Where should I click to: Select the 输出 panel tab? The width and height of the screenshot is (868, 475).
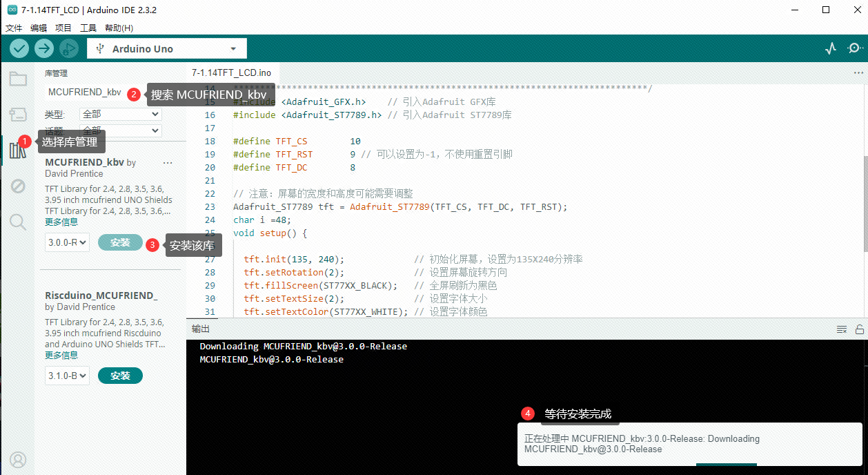coord(201,329)
